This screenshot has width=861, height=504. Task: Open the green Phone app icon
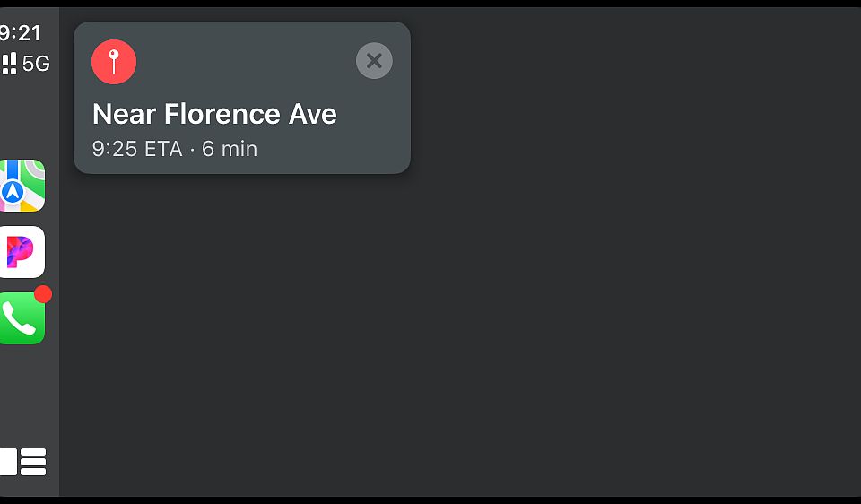[22, 318]
